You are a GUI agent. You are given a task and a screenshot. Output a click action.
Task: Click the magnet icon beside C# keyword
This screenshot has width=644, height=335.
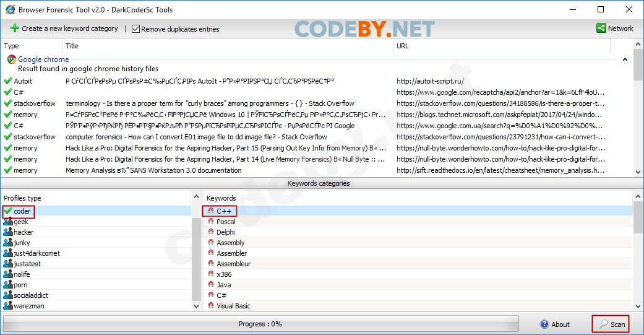[x=211, y=295]
